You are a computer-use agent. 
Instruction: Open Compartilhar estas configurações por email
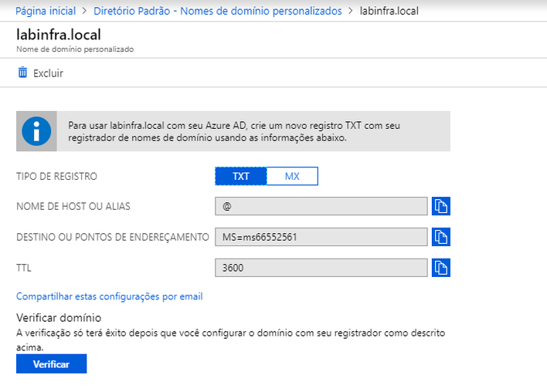[109, 296]
